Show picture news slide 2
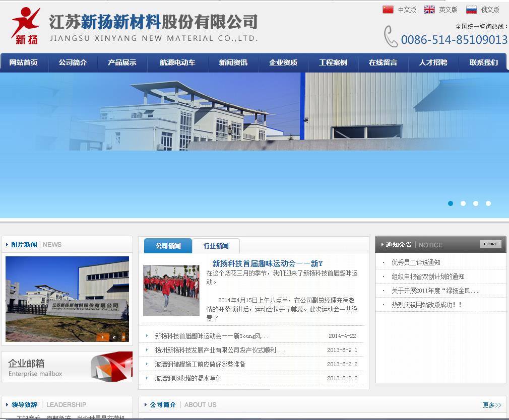 click(113, 337)
